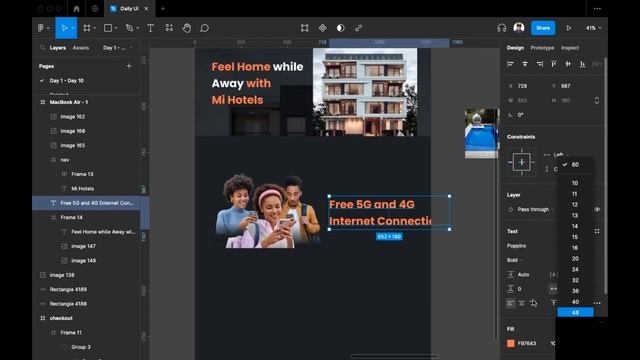Select the Rectangle shape tool
The width and height of the screenshot is (640, 360).
pyautogui.click(x=108, y=28)
